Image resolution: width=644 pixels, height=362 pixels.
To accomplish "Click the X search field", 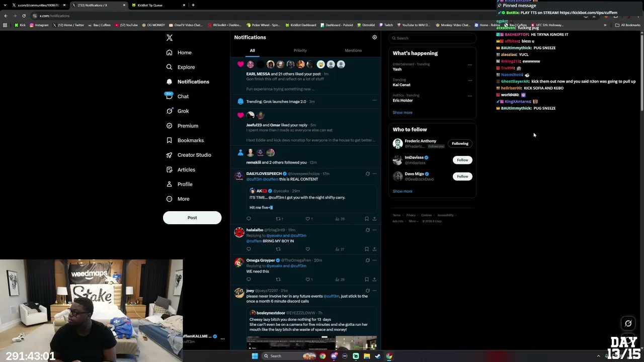I will tap(432, 38).
